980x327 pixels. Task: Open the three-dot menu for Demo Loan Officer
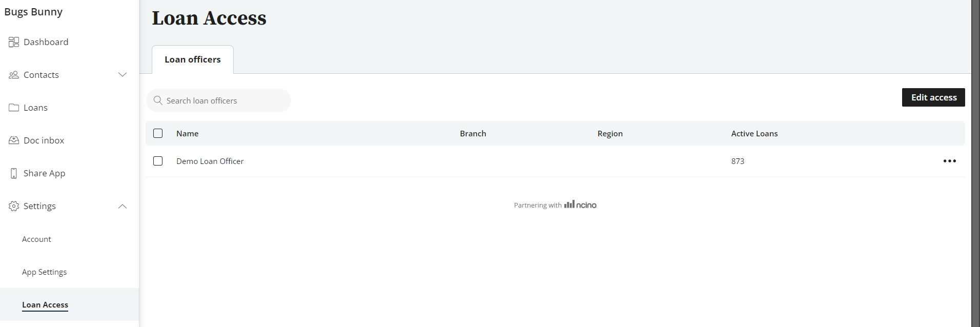tap(949, 161)
